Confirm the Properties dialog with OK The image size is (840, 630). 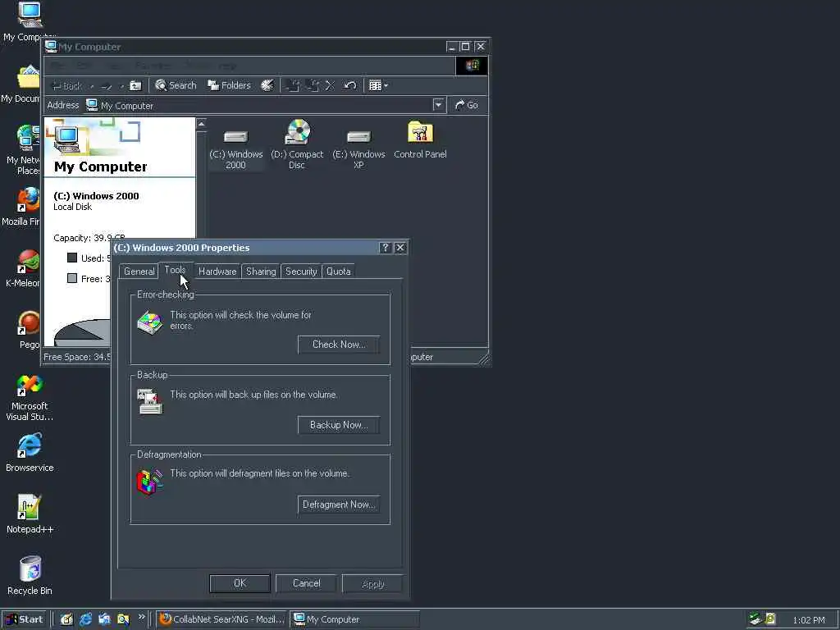coord(240,583)
